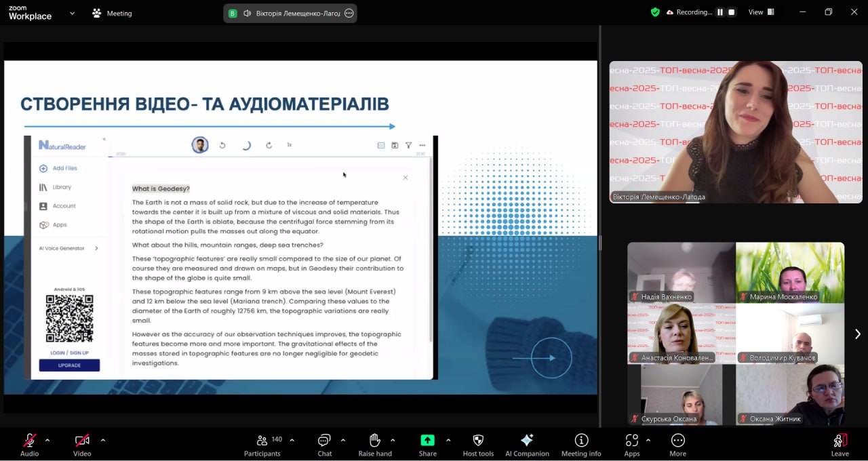Expand video options arrow next to Video
868x461 pixels.
coord(103,440)
